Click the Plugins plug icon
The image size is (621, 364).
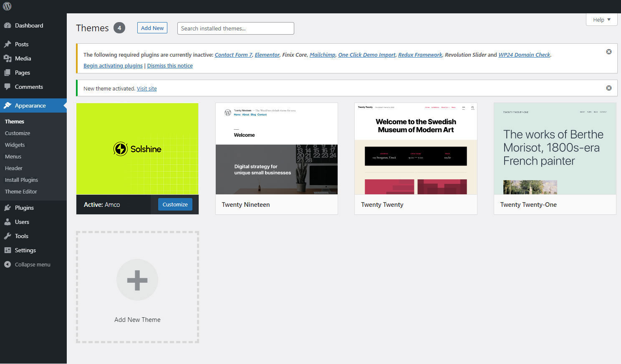click(8, 208)
